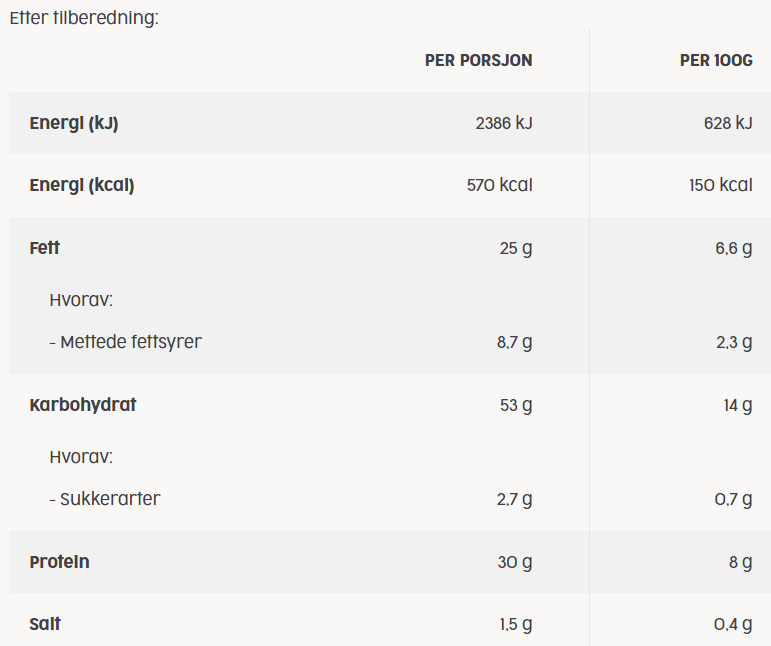Image resolution: width=771 pixels, height=646 pixels.
Task: Click the 150 kcal value
Action: (x=721, y=185)
